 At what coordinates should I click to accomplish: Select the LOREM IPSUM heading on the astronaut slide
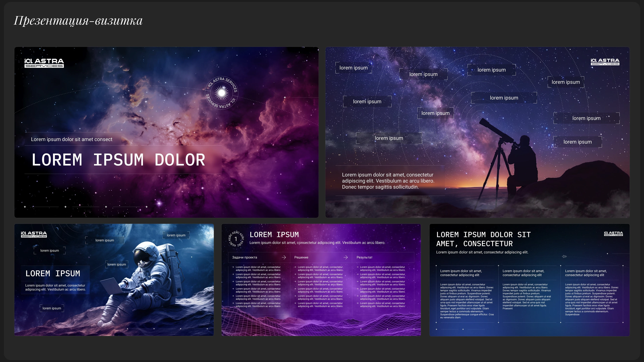point(53,273)
